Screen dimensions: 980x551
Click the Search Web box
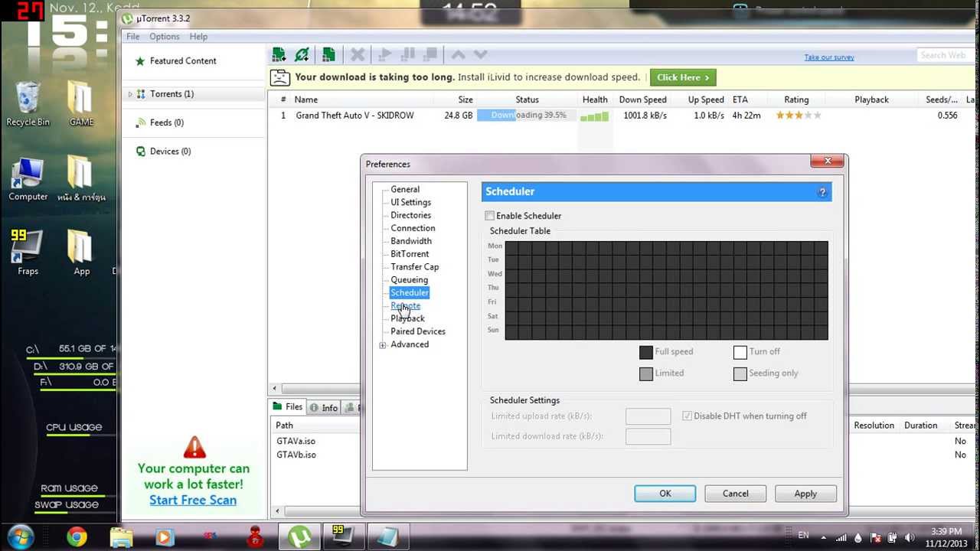click(x=946, y=55)
